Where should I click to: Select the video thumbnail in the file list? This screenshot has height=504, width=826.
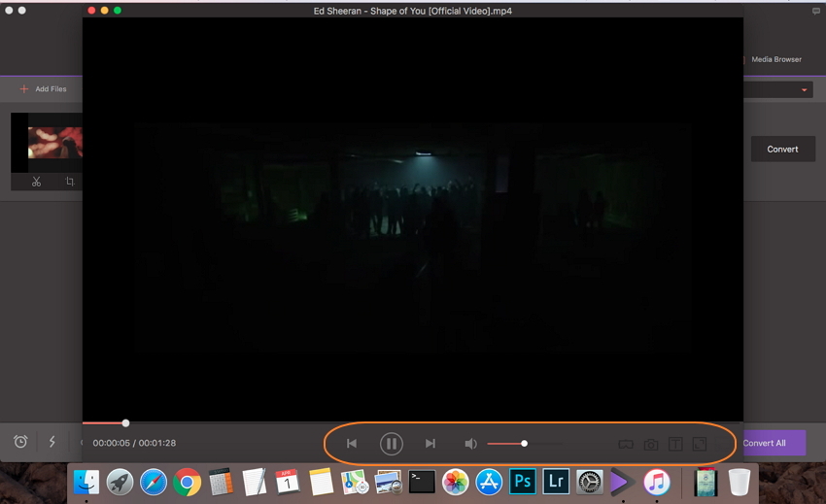[47, 142]
